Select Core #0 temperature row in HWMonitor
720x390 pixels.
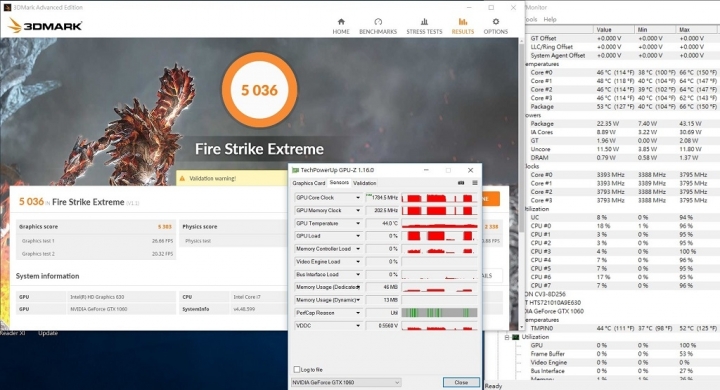tap(622, 72)
